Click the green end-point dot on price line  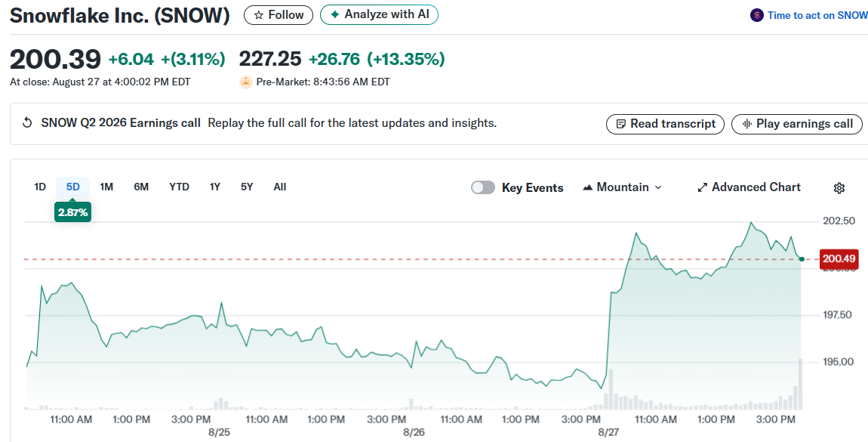coord(802,259)
